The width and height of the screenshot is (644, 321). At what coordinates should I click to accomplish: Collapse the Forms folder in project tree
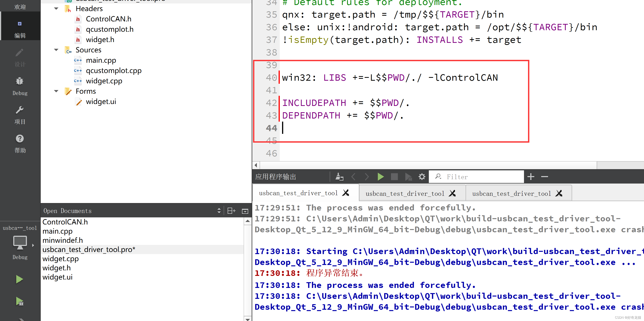[56, 91]
